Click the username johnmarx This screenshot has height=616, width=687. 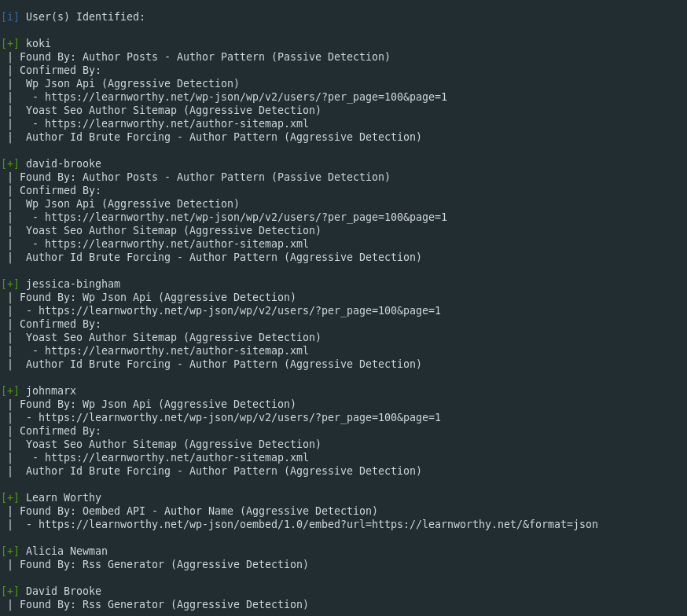coord(51,391)
